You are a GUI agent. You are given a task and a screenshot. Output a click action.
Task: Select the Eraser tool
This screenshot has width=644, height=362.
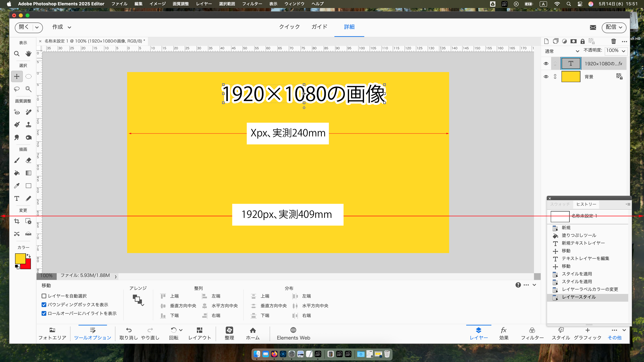point(28,160)
